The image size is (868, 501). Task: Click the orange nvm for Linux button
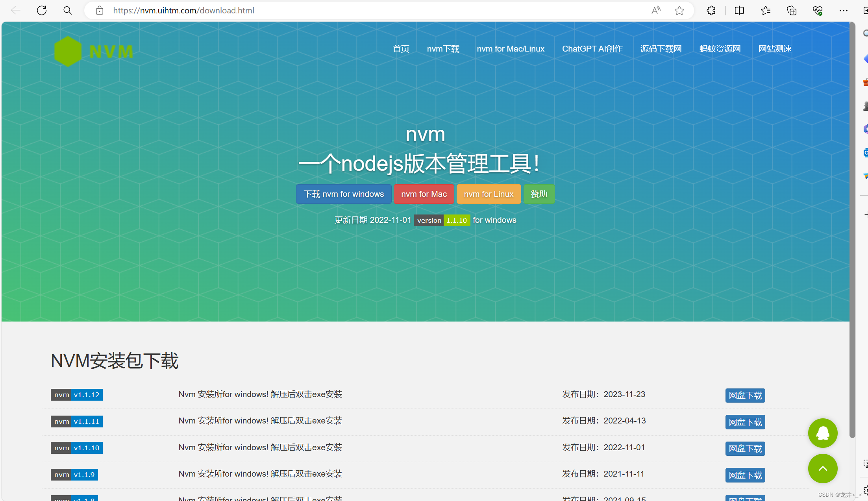[x=489, y=194]
